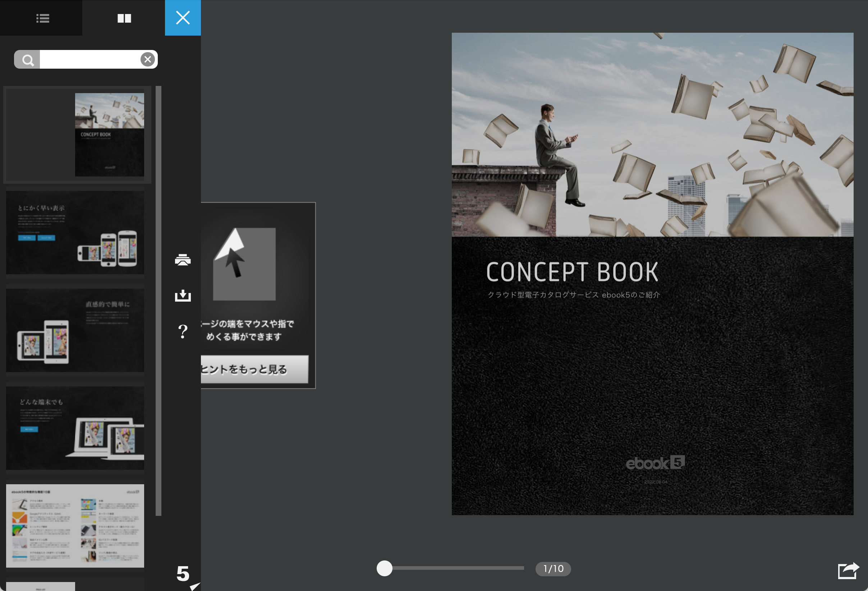Click the 1/10 page indicator

(553, 569)
